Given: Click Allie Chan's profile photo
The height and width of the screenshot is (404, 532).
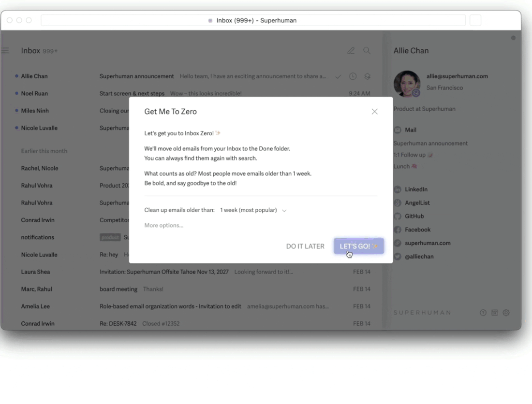Looking at the screenshot, I should (407, 84).
